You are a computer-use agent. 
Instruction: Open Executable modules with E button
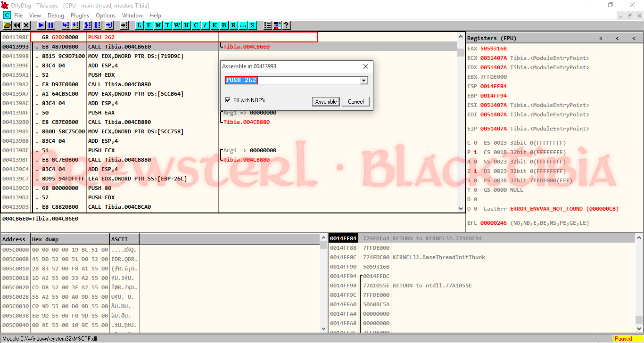tap(149, 25)
